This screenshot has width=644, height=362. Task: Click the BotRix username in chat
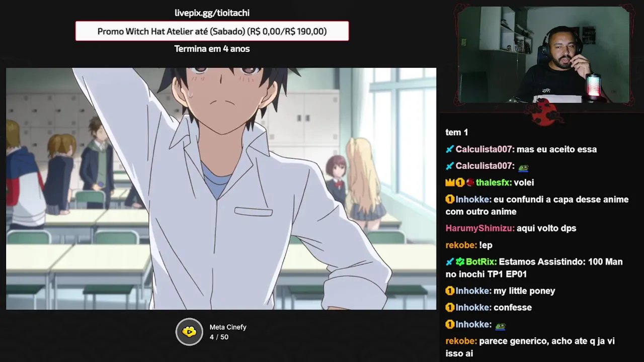tap(481, 262)
